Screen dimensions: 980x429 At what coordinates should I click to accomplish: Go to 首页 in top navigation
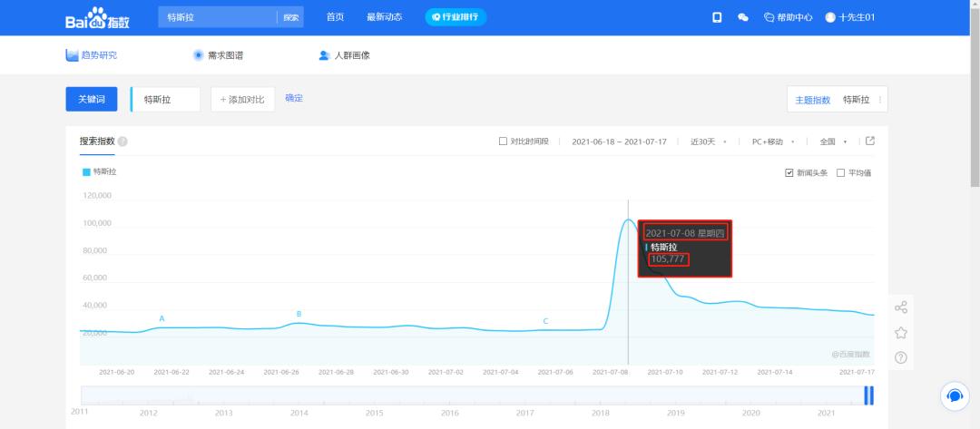pyautogui.click(x=335, y=17)
